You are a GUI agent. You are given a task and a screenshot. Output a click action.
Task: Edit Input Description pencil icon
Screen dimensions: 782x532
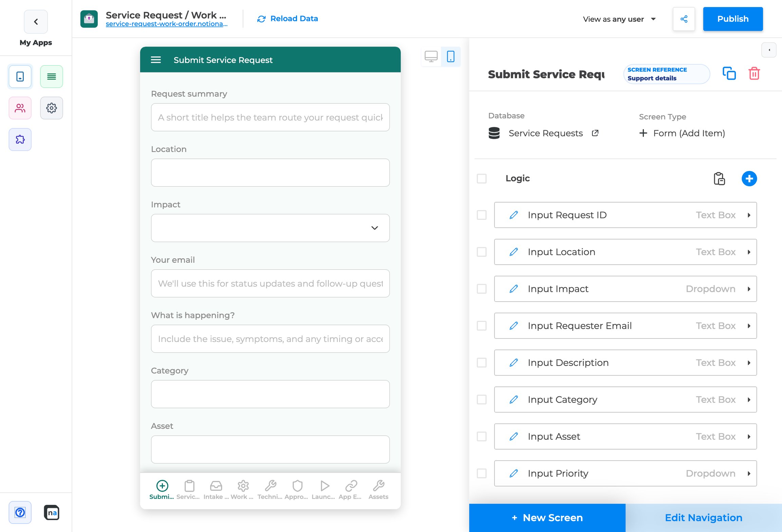[x=514, y=363]
